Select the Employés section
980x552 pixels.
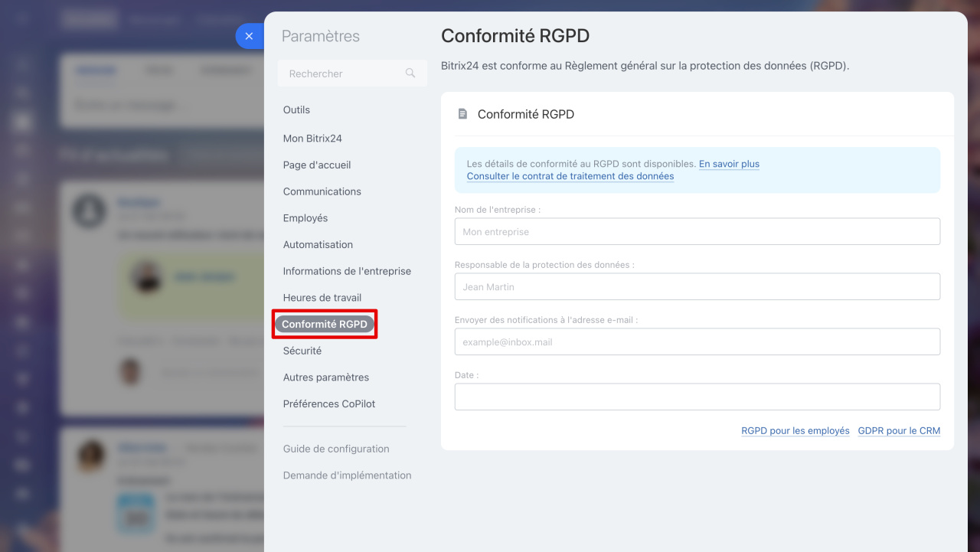pos(305,218)
